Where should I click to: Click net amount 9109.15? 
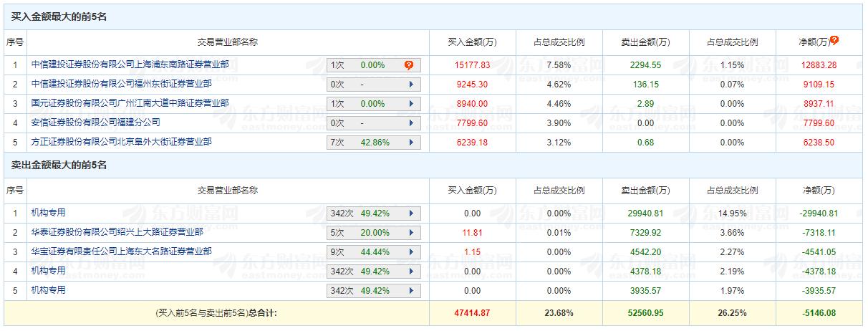819,85
